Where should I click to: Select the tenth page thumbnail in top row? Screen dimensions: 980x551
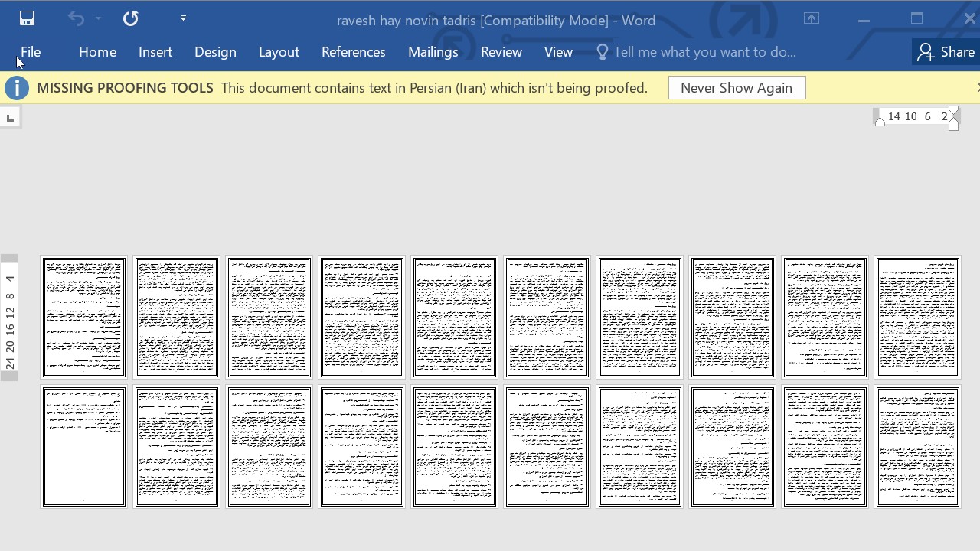point(917,318)
